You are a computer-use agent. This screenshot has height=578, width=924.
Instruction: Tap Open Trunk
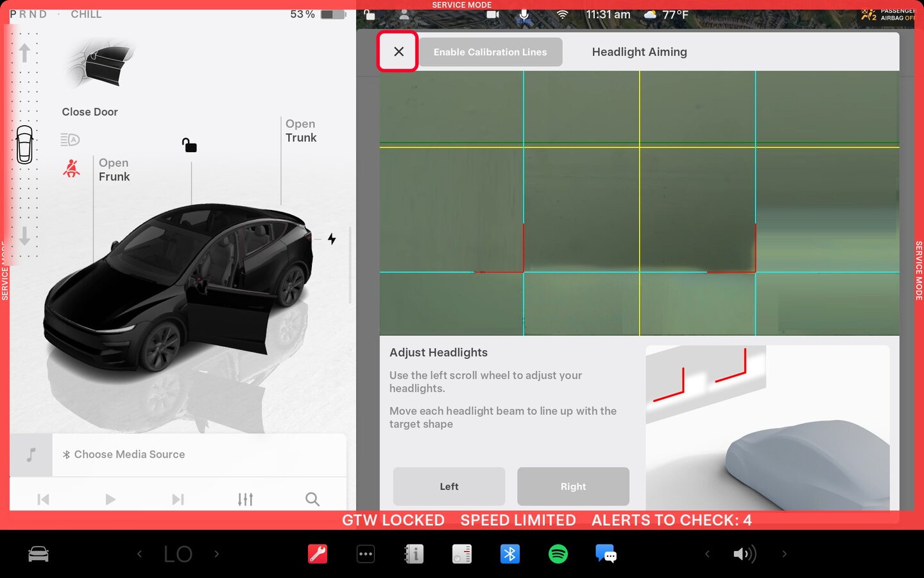[x=301, y=131]
